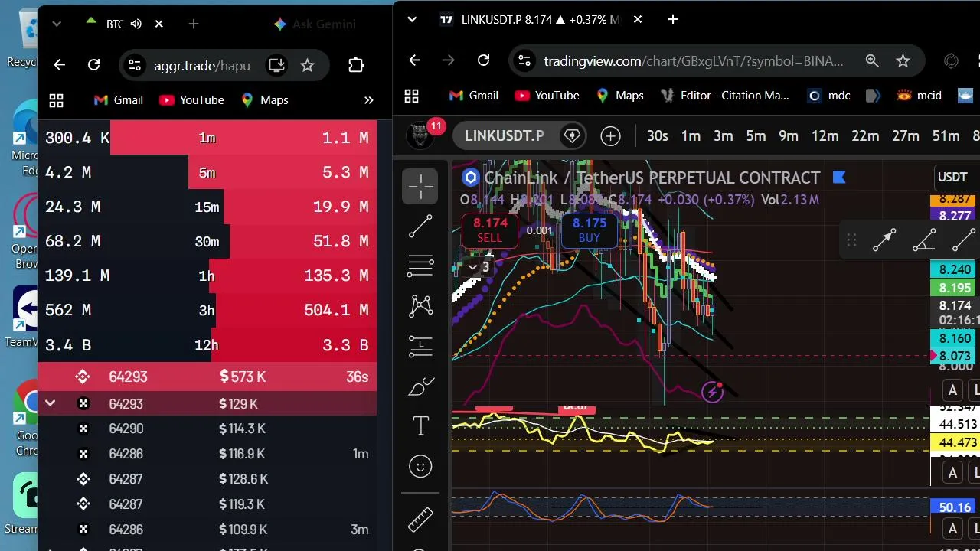Screen dimensions: 980x551
Task: Reload the TradingView page
Action: click(483, 60)
